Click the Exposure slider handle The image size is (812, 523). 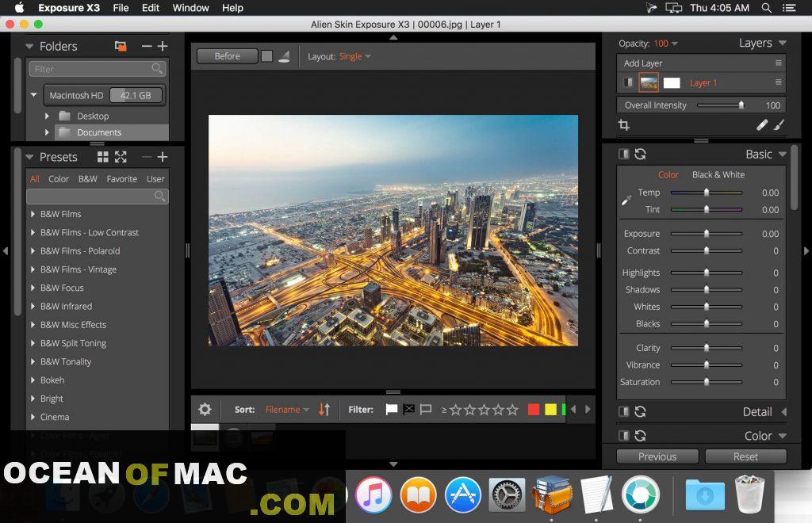707,234
